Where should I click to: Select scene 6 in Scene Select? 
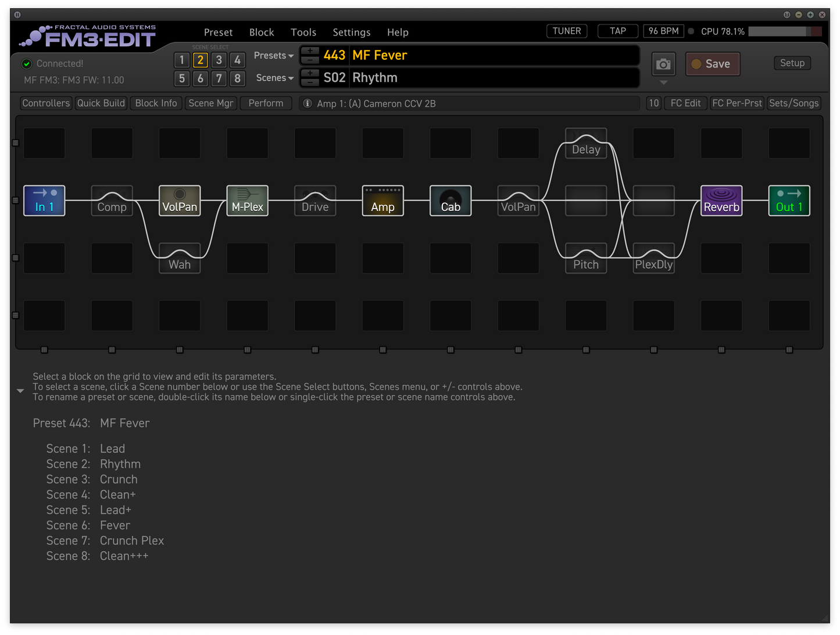(x=200, y=78)
